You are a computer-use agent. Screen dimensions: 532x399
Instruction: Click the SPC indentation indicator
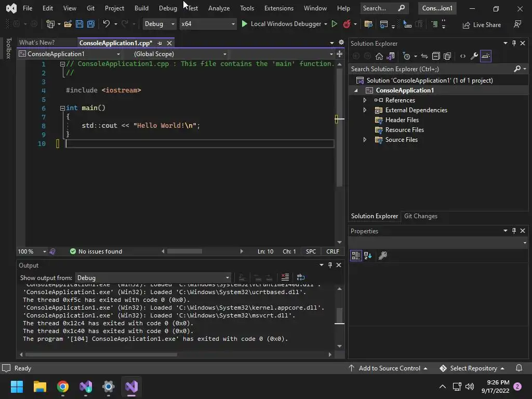[x=311, y=251]
